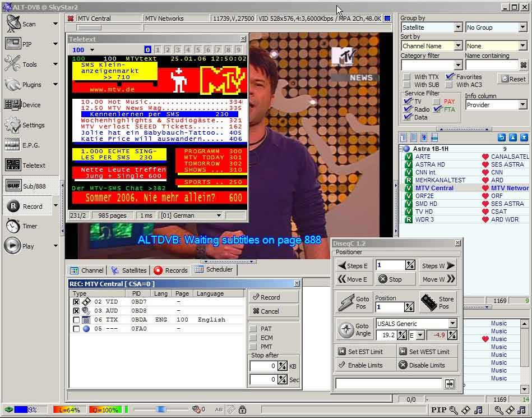Click the lock icon in status bar

coord(242,410)
